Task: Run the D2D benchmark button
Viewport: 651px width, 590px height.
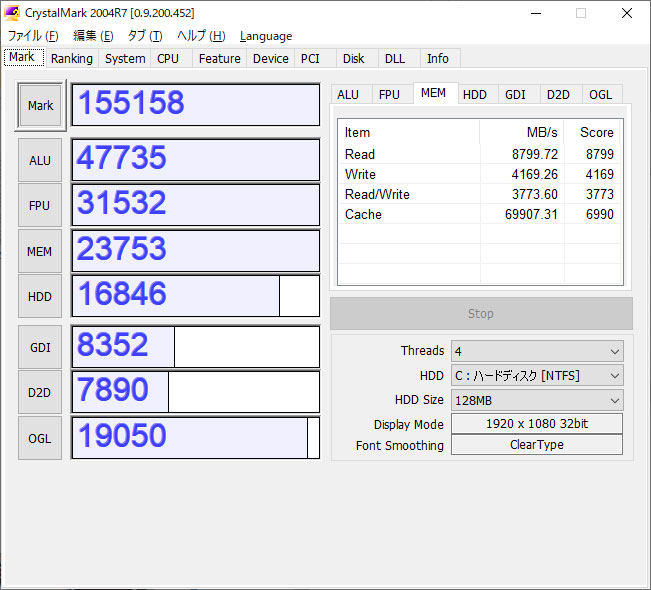Action: [40, 392]
